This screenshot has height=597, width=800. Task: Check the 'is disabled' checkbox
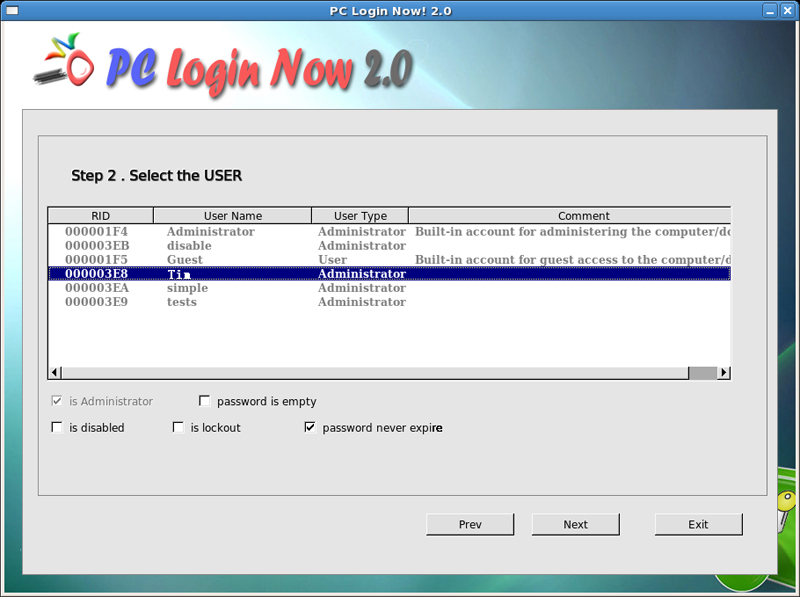(x=57, y=427)
